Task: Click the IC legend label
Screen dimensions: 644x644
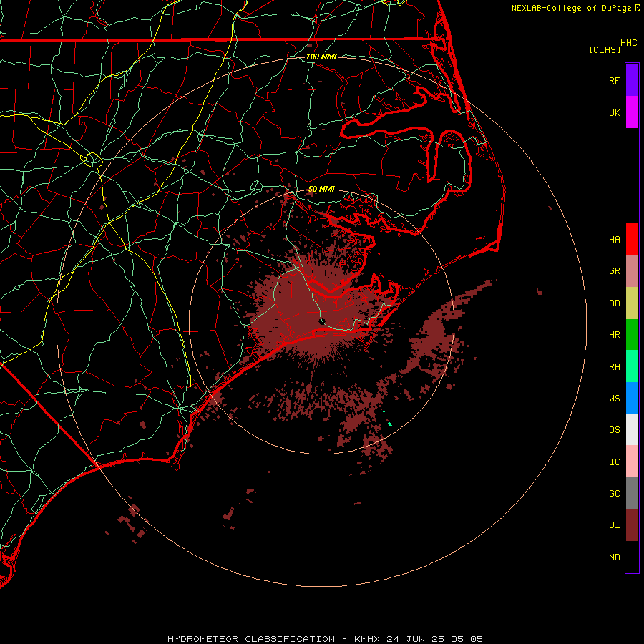Action: 614,462
